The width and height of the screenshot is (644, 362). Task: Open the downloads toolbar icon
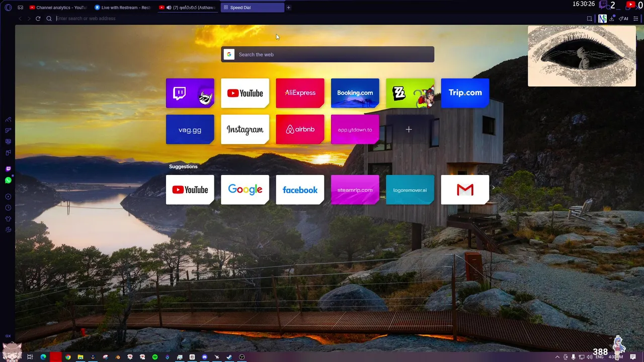click(612, 19)
